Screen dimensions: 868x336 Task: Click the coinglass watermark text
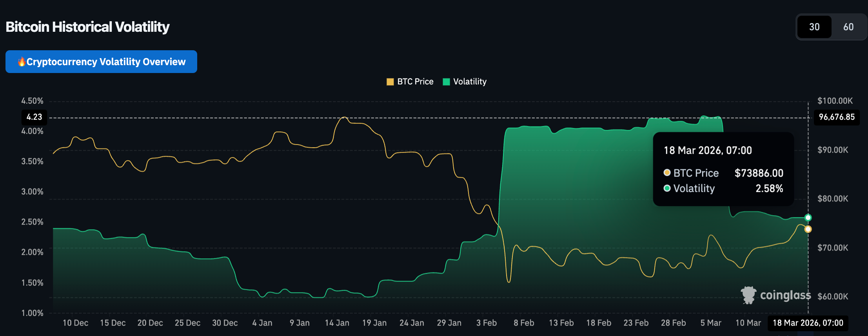point(785,295)
